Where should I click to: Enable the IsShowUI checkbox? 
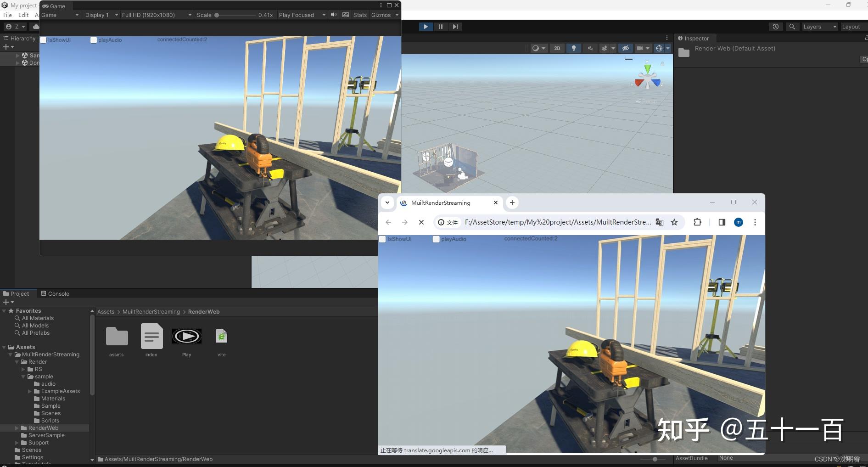43,40
